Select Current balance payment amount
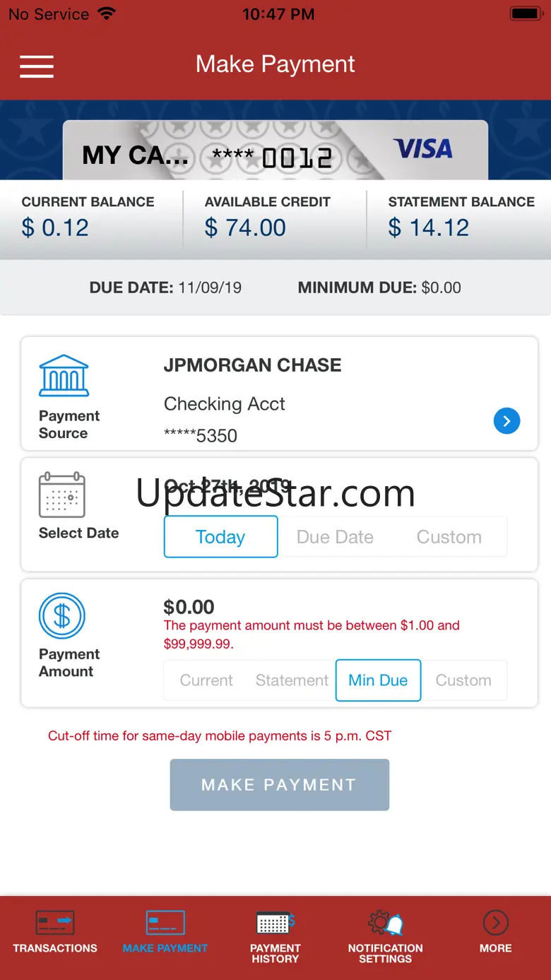The width and height of the screenshot is (551, 980). (206, 680)
